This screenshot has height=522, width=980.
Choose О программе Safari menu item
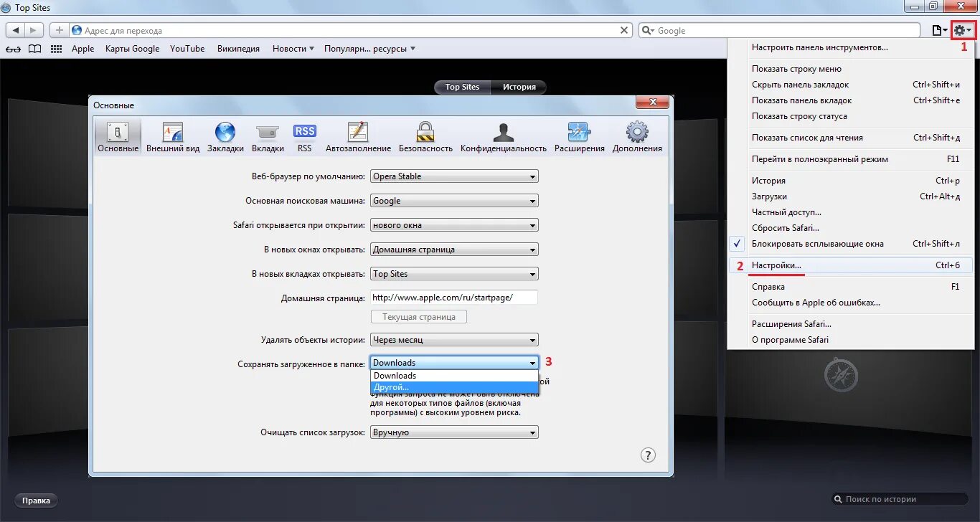tap(850, 340)
